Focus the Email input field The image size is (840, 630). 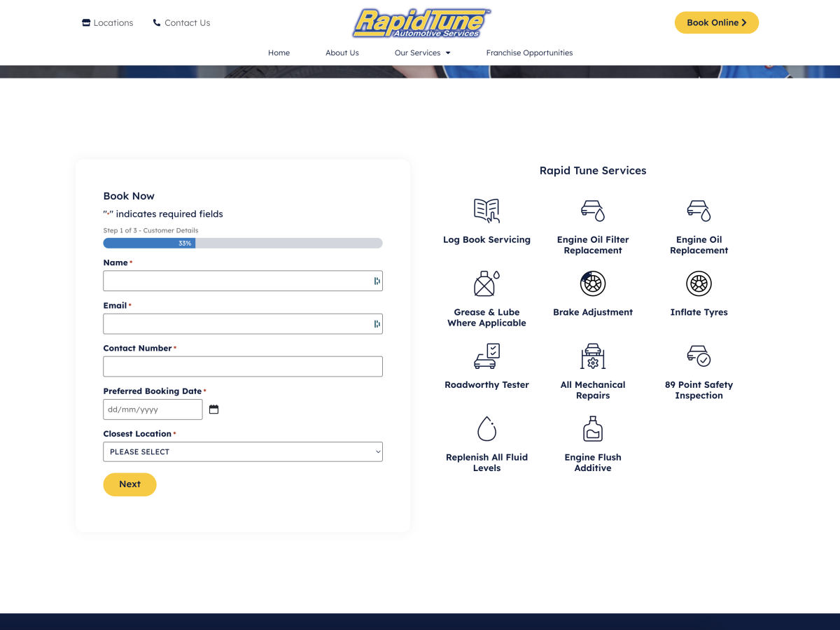point(243,323)
